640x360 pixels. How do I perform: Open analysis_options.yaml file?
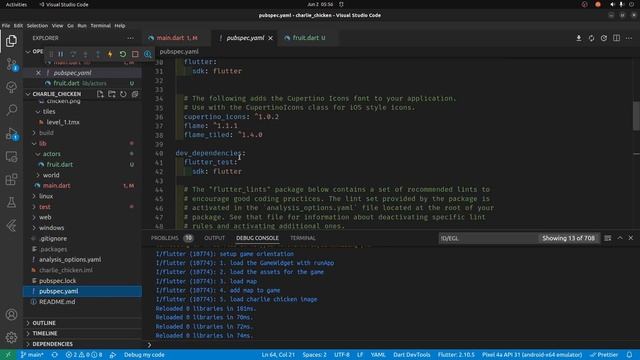coord(70,260)
